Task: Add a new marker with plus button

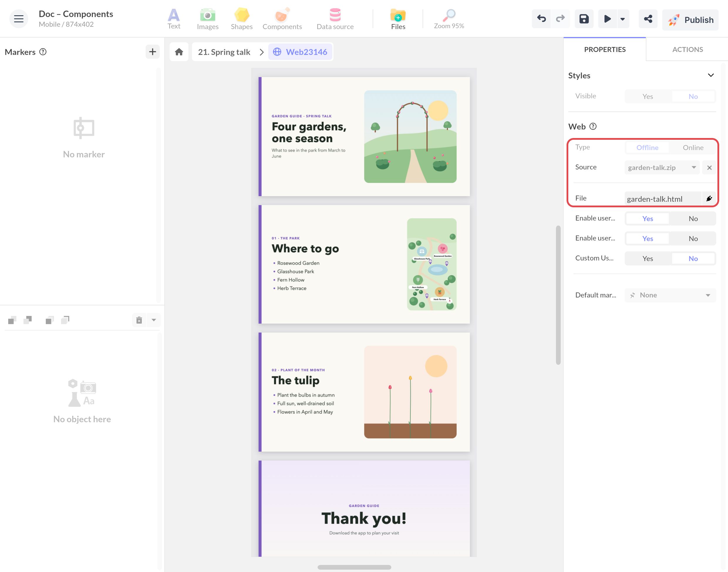Action: (153, 52)
